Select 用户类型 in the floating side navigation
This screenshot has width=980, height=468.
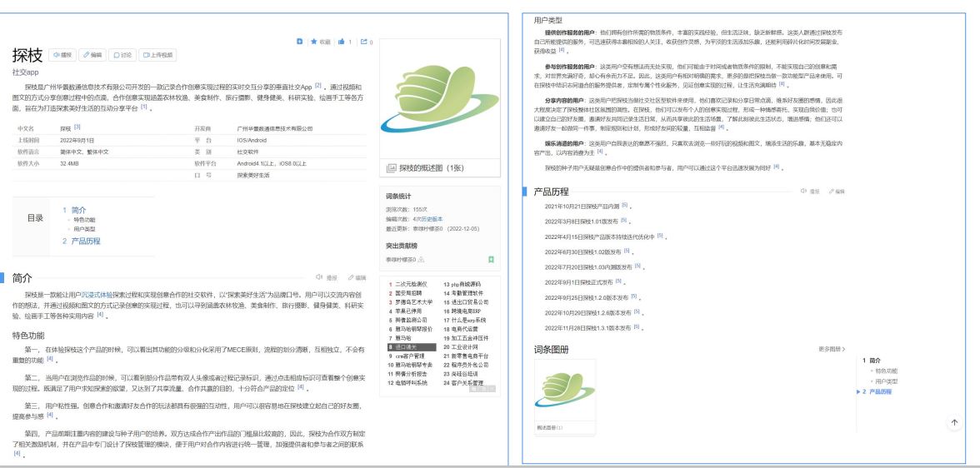(887, 381)
